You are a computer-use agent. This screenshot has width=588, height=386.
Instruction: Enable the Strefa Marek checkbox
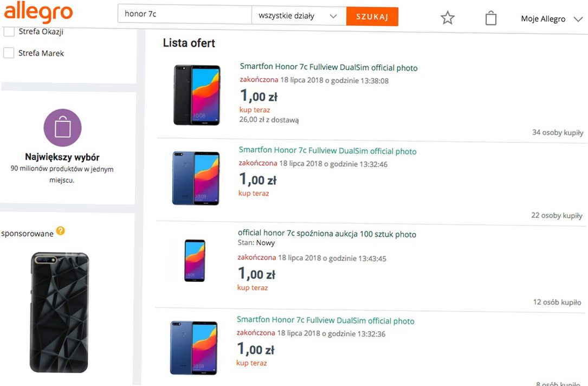[9, 52]
